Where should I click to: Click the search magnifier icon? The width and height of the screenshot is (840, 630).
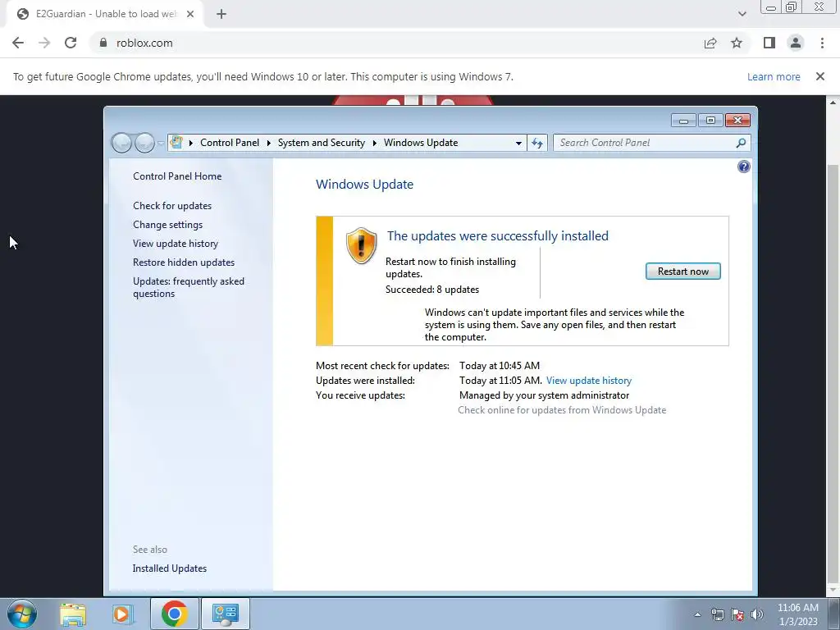(741, 143)
